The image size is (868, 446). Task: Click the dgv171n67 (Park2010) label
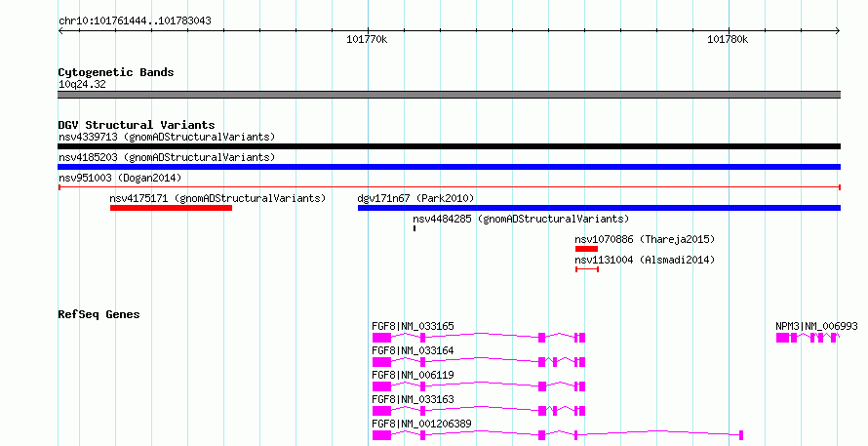click(x=415, y=198)
